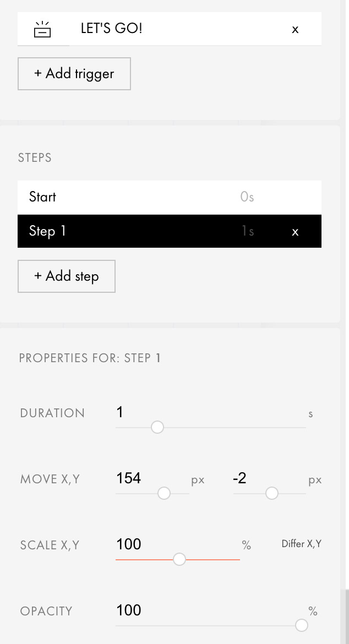
Task: Click the Scale slider handle
Action: (x=179, y=559)
